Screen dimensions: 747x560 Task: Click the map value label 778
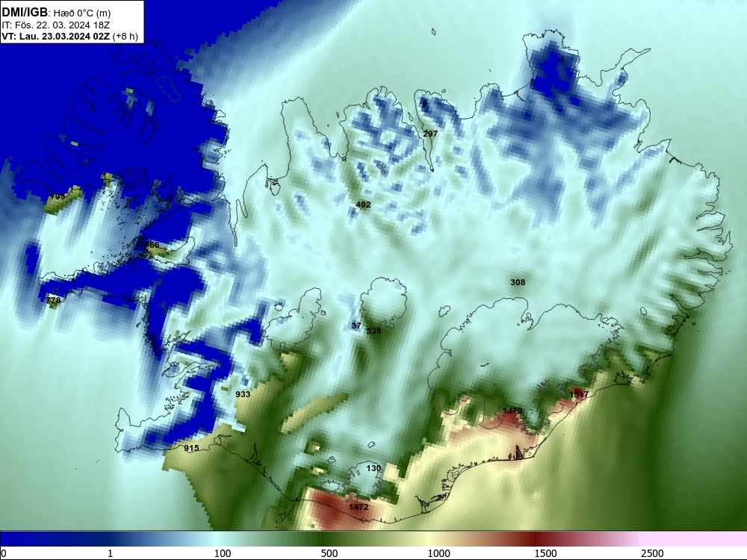coord(53,300)
